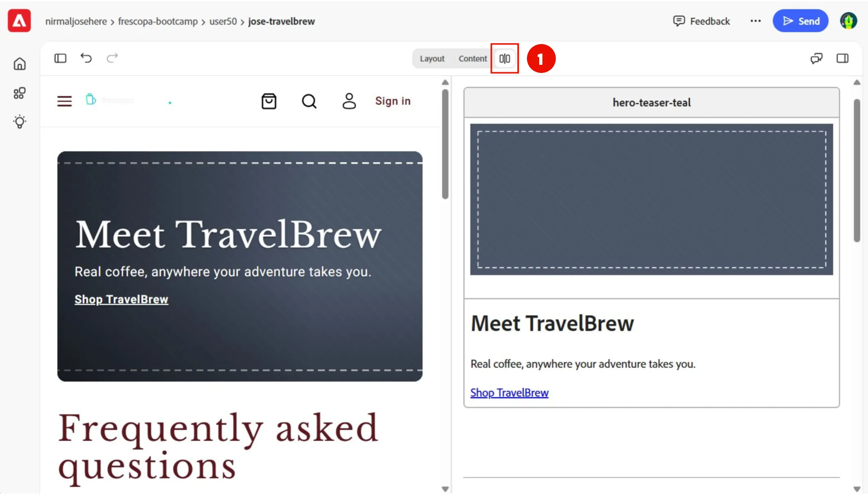Click the right pane scrollbar thumb
Viewport: 868px width, 503px height.
857,170
